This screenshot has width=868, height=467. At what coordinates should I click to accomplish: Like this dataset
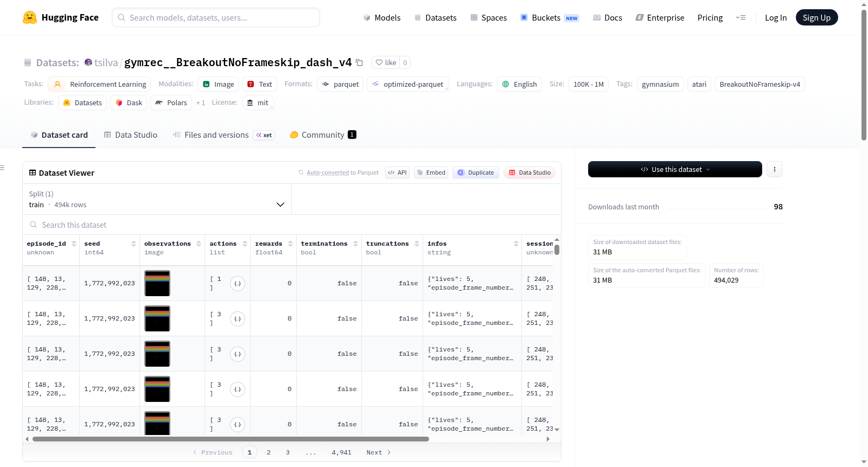point(386,62)
